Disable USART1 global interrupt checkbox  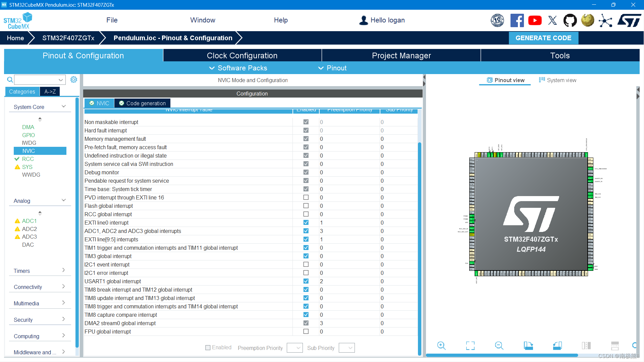pyautogui.click(x=306, y=281)
